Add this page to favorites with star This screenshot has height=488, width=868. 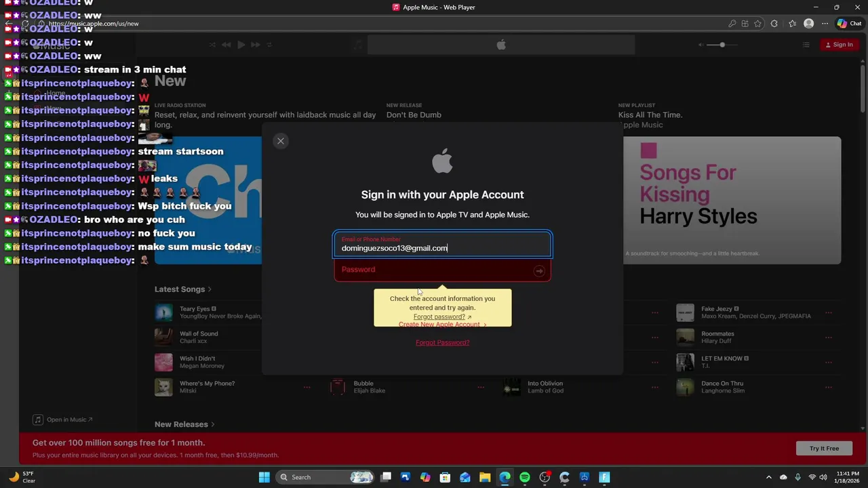[758, 24]
